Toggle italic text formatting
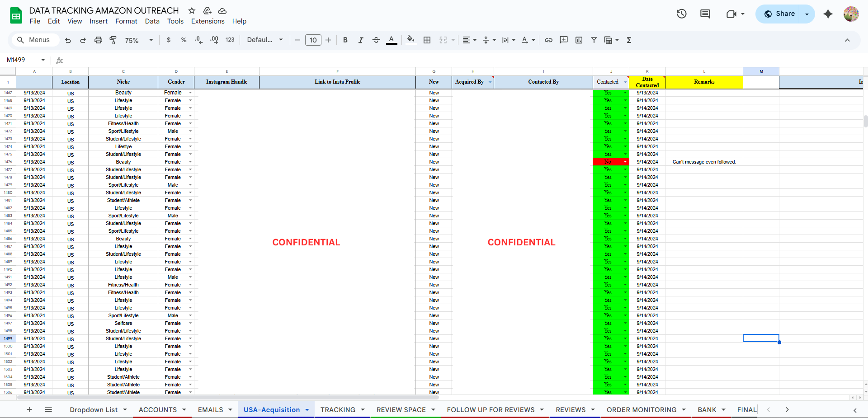Image resolution: width=868 pixels, height=418 pixels. coord(360,40)
